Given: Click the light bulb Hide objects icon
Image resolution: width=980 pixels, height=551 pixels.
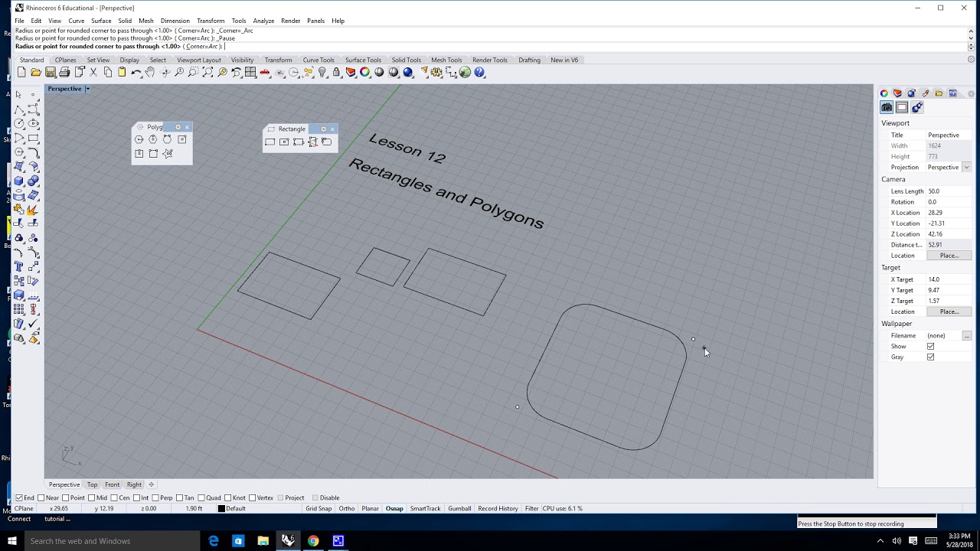Looking at the screenshot, I should coord(322,72).
